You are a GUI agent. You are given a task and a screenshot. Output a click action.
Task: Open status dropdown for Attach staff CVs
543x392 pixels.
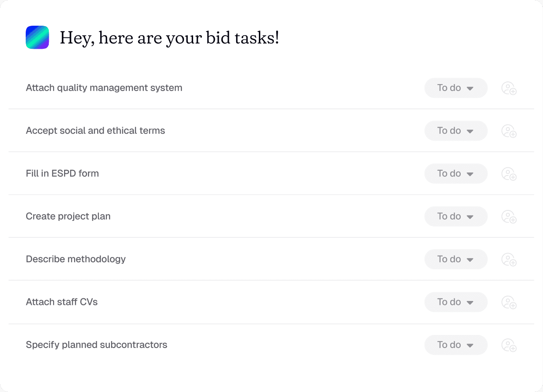coord(455,302)
